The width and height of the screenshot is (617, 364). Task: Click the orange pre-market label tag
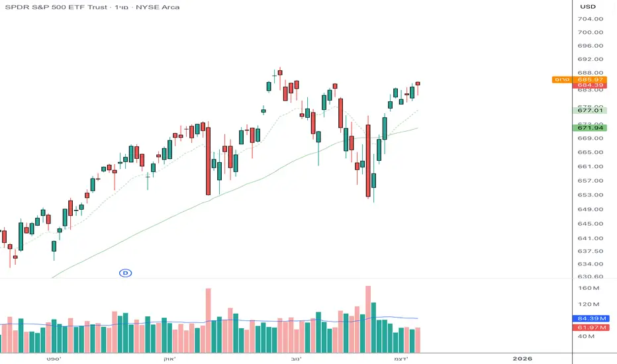click(561, 79)
